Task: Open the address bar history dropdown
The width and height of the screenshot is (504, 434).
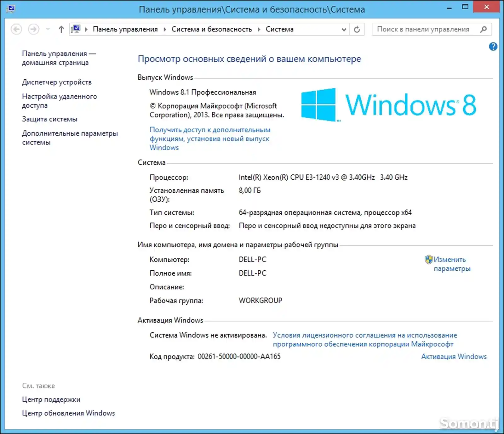Action: (344, 29)
